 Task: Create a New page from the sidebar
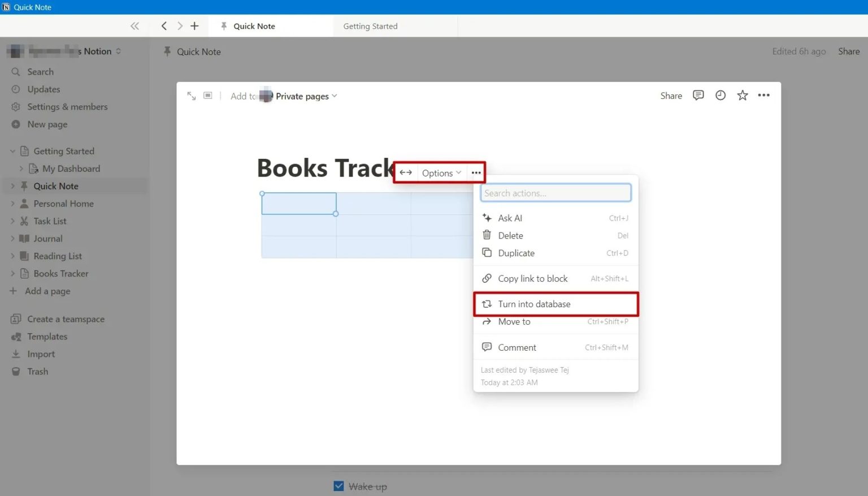(x=47, y=124)
